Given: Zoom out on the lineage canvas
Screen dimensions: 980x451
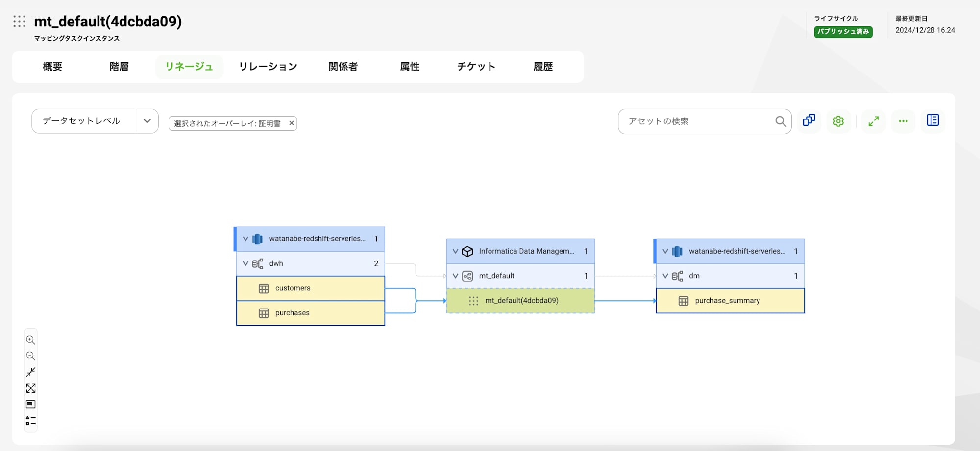Looking at the screenshot, I should 30,356.
